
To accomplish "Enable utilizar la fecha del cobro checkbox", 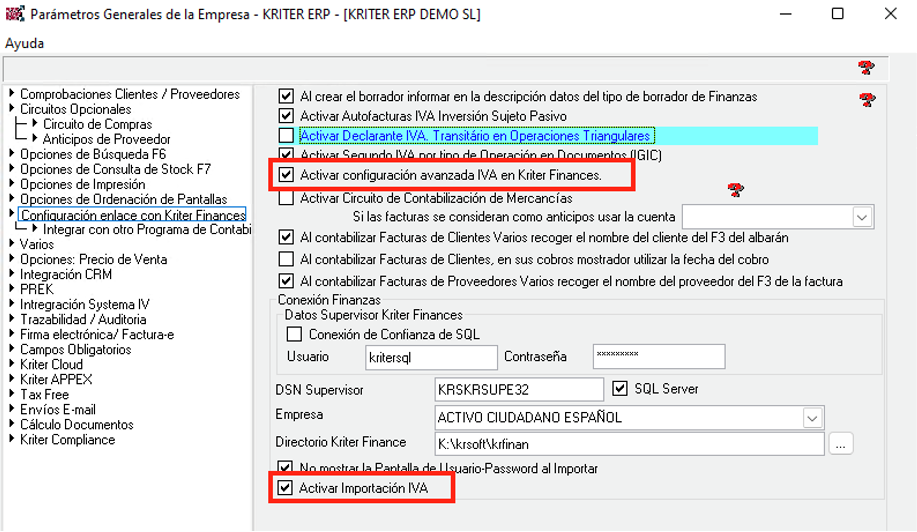I will click(286, 259).
